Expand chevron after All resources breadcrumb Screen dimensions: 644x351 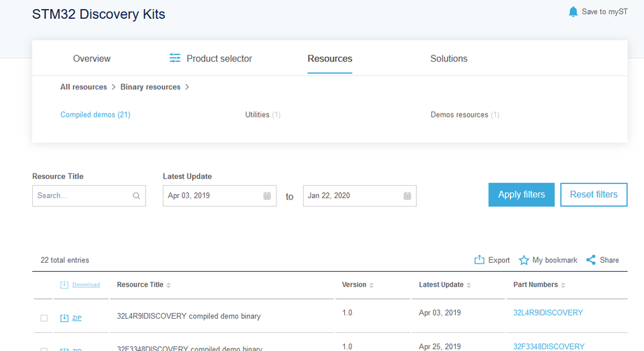(113, 86)
